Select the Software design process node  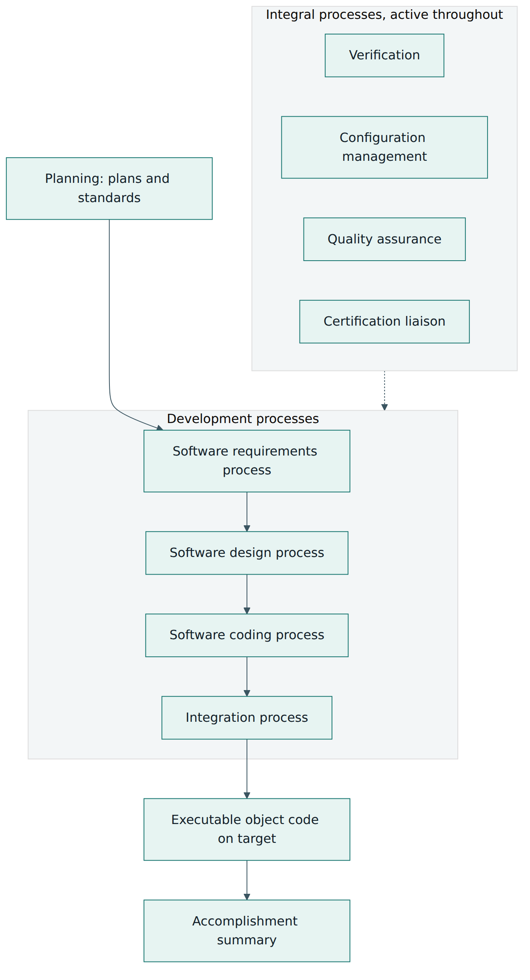pyautogui.click(x=247, y=553)
